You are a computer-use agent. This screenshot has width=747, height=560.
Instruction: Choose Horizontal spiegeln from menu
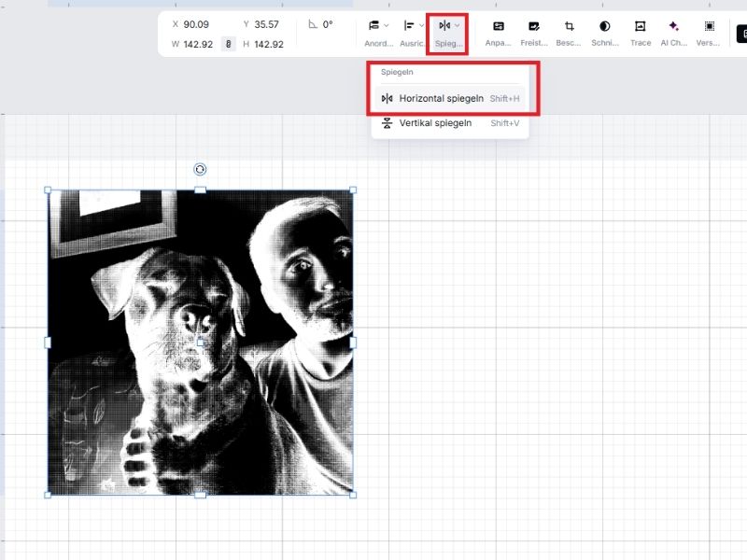tap(450, 99)
